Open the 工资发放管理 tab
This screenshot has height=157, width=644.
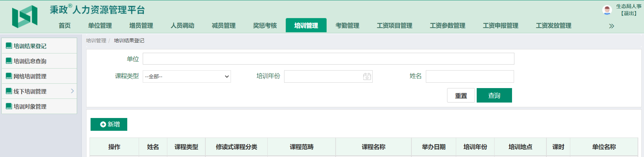pyautogui.click(x=553, y=26)
